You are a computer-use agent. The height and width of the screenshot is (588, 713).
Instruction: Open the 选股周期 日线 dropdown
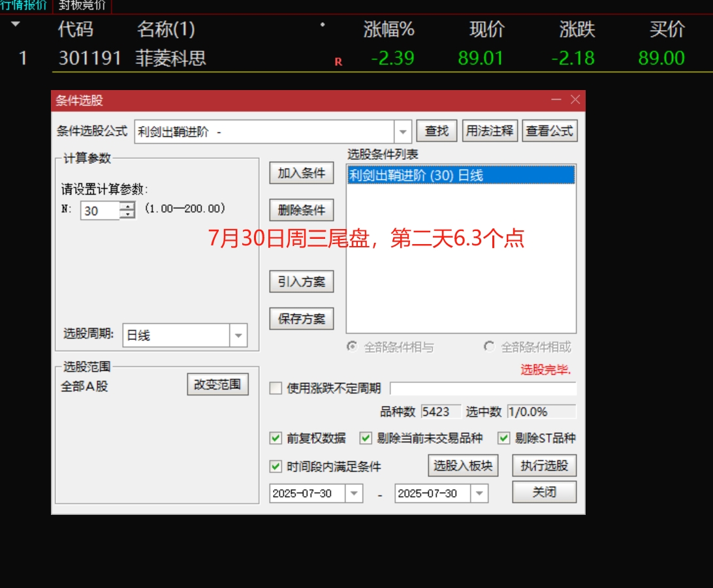coord(238,335)
